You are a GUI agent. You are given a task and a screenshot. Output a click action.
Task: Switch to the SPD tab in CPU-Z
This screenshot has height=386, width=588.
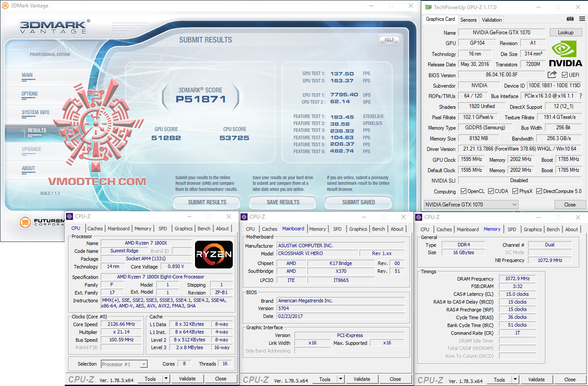coord(163,229)
